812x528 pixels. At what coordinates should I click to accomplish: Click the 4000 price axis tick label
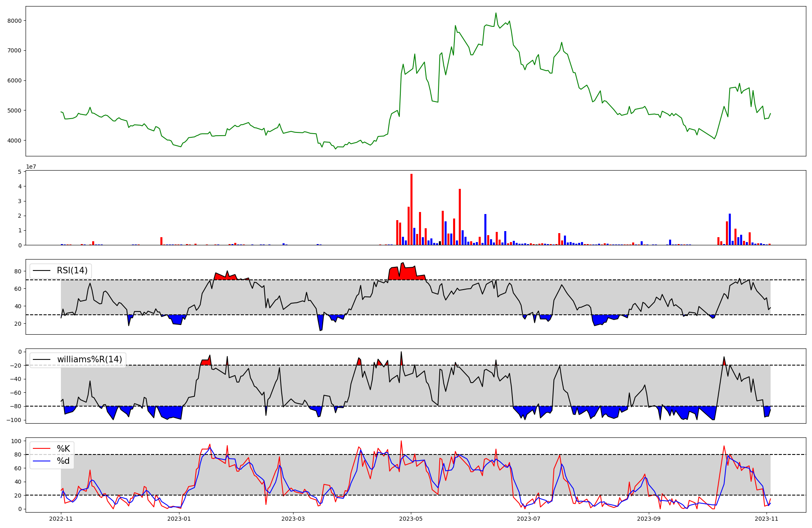pos(15,141)
